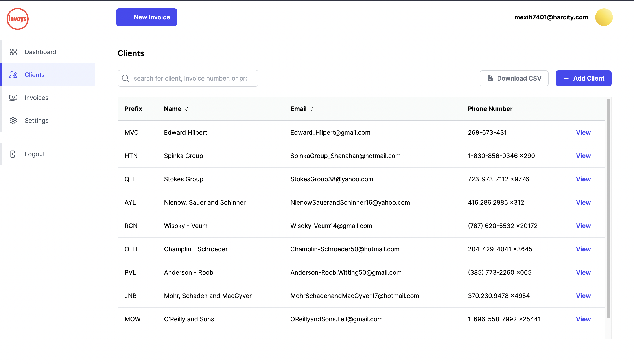View Nienow, Sauer and Schinner client
This screenshot has height=364, width=634.
[x=583, y=202]
